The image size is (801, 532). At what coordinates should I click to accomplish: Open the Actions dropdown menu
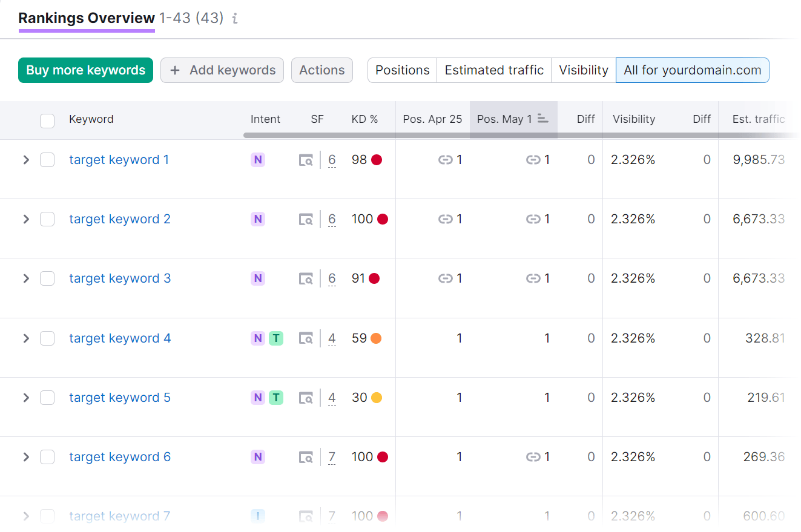pos(321,70)
